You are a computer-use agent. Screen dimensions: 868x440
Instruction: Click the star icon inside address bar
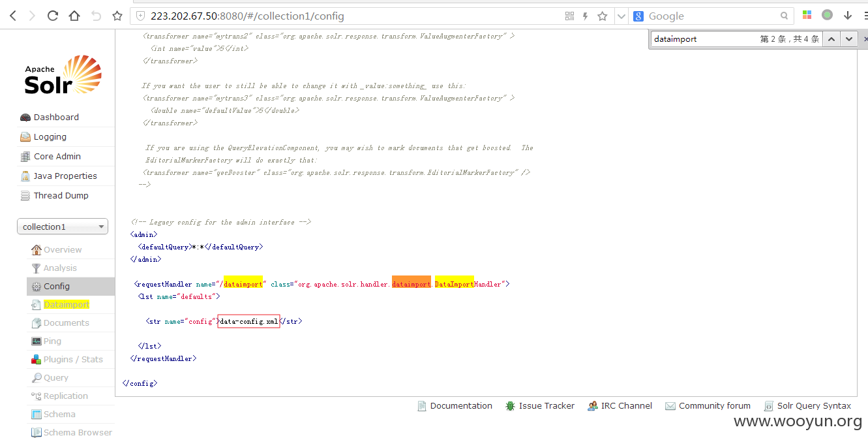pyautogui.click(x=603, y=16)
